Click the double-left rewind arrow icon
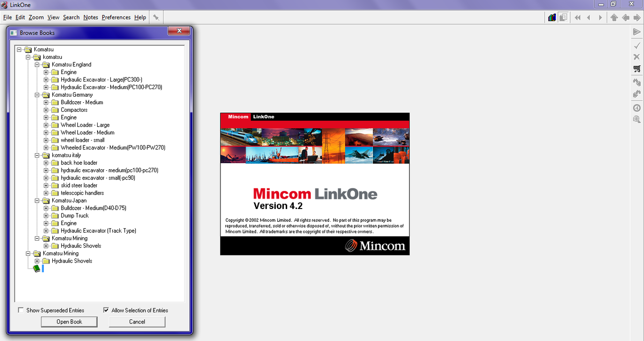644x341 pixels. [578, 18]
